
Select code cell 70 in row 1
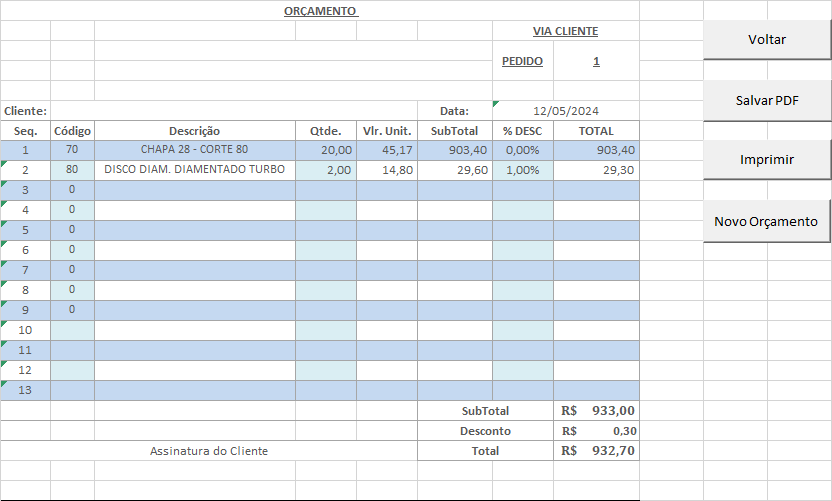click(72, 150)
